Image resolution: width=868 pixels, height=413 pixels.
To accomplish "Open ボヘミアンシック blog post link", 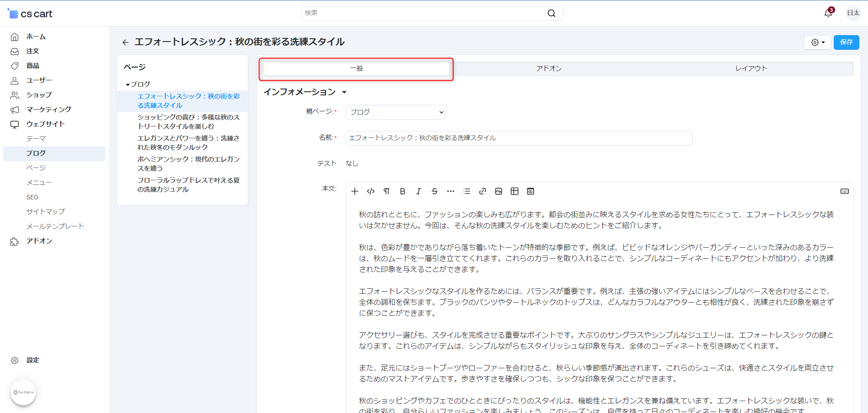I will point(188,163).
